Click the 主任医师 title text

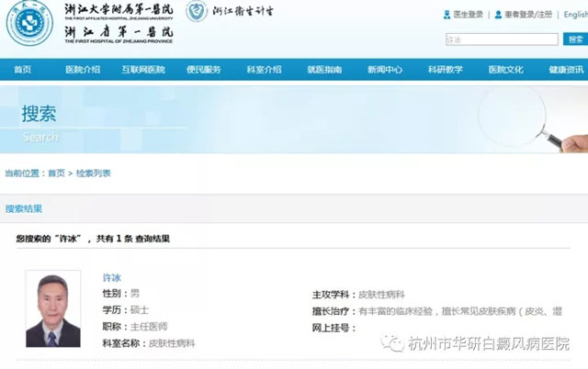click(149, 327)
